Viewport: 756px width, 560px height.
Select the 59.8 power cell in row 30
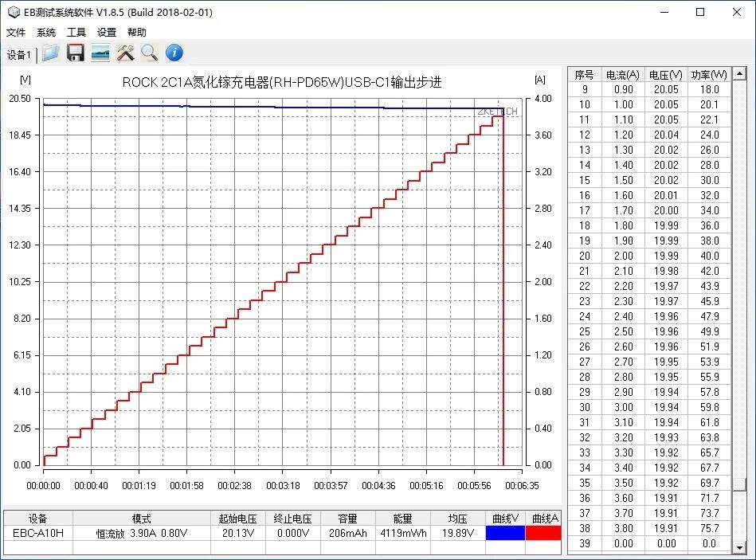click(709, 407)
